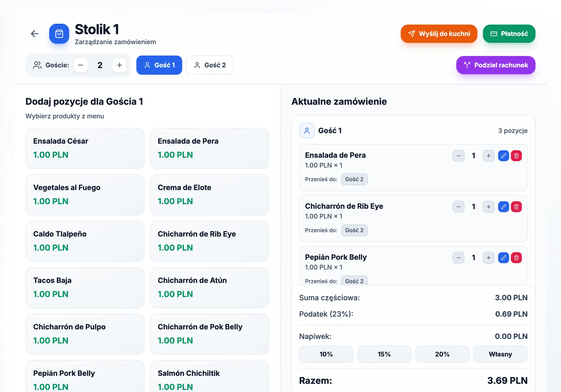Viewport: 561px width, 392px height.
Task: Add Tacos Baja to the order
Action: 85,288
